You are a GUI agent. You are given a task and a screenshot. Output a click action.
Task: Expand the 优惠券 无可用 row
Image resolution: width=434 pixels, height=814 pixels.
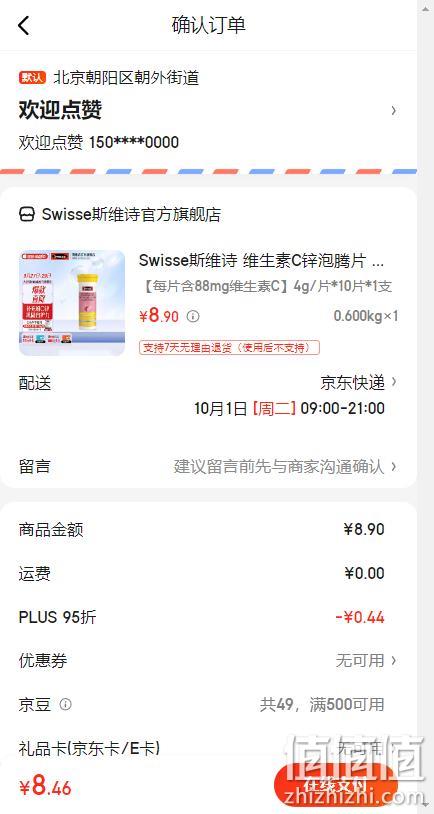pyautogui.click(x=208, y=661)
